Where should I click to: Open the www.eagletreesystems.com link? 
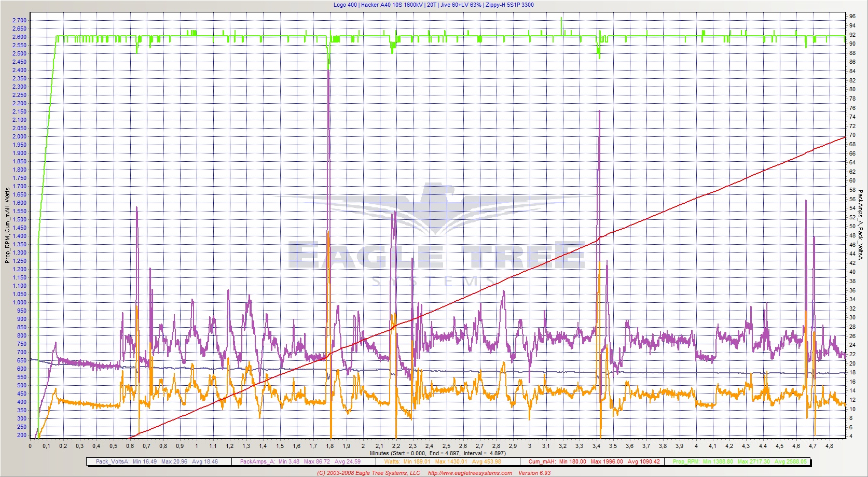pos(470,473)
